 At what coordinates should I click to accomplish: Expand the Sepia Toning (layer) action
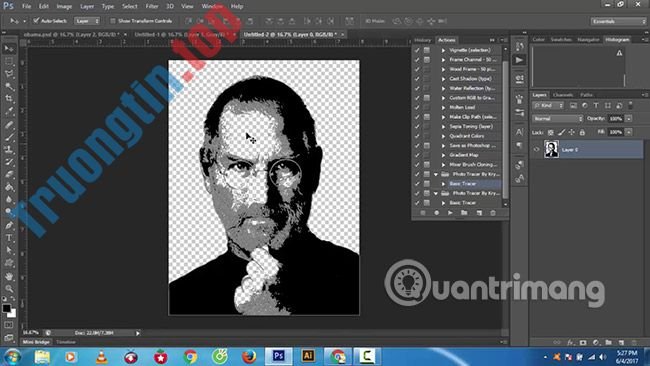(x=443, y=126)
